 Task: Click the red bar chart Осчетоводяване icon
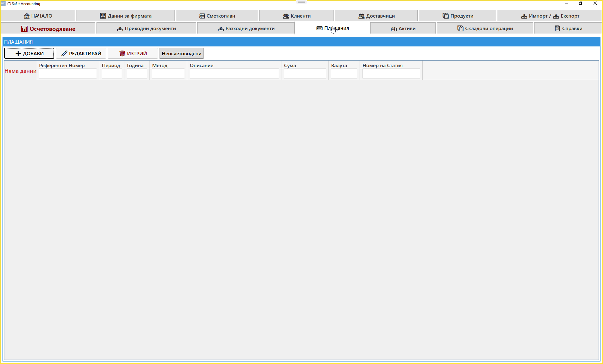click(24, 29)
